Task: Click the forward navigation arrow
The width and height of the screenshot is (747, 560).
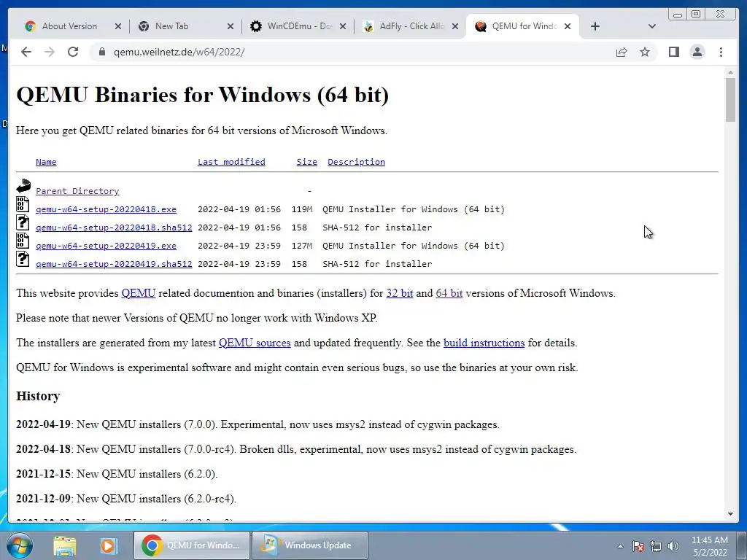Action: [50, 52]
